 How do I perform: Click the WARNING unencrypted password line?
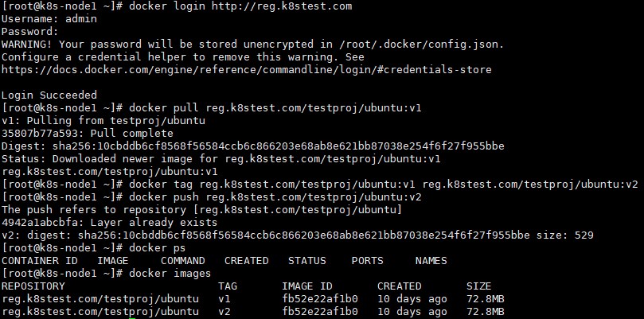click(x=252, y=45)
